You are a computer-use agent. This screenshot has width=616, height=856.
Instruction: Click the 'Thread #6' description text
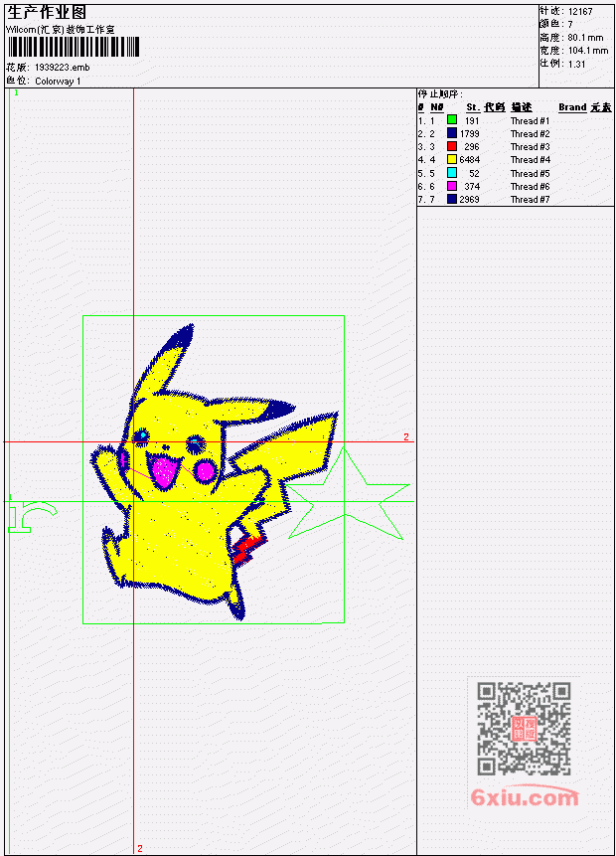(530, 187)
